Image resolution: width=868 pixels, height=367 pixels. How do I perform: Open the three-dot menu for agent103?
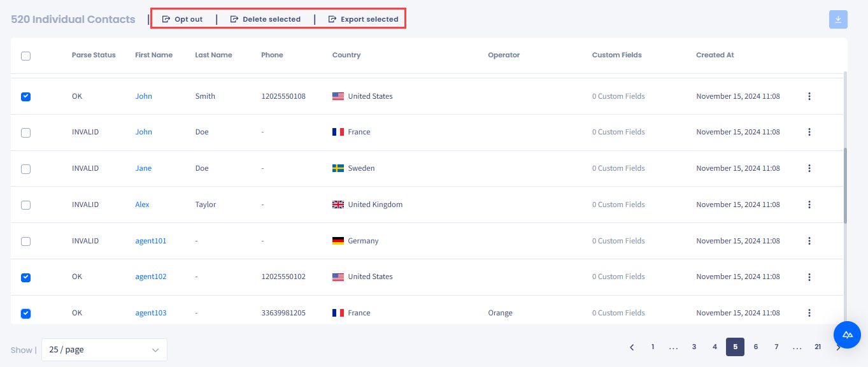tap(809, 313)
